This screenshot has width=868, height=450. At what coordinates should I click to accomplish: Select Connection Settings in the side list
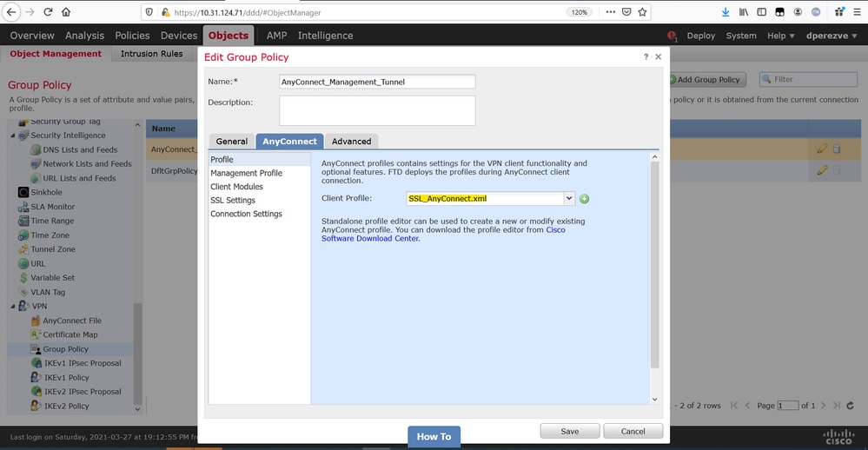tap(246, 214)
